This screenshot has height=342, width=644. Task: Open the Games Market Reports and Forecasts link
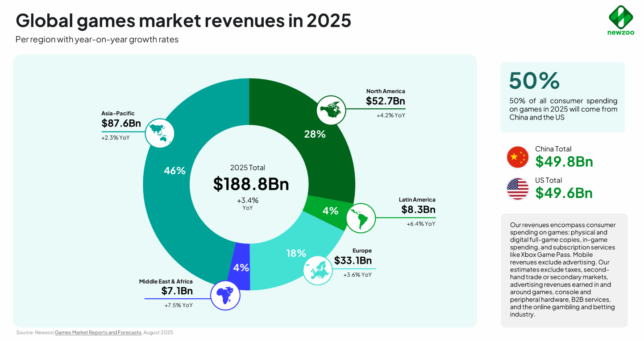pos(98,333)
